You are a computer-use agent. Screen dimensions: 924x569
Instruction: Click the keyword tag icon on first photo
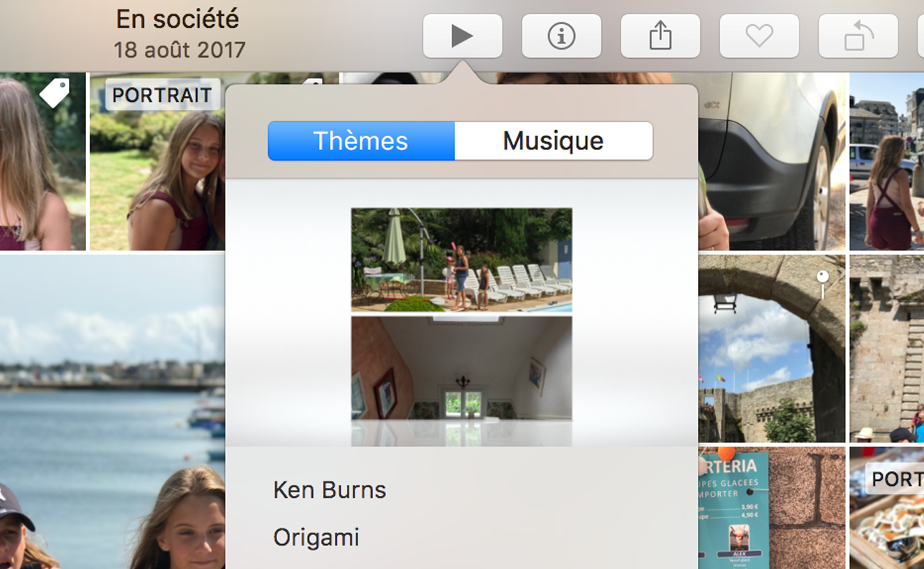point(54,93)
